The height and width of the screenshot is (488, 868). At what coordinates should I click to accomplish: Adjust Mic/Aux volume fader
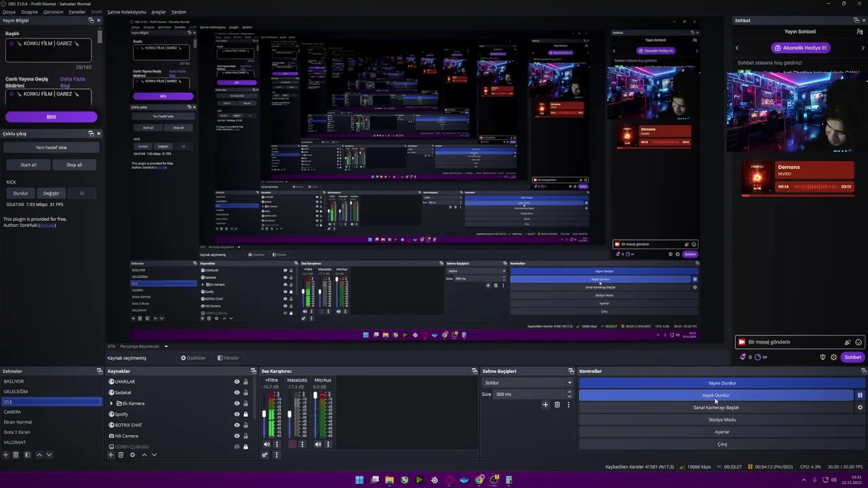point(315,395)
